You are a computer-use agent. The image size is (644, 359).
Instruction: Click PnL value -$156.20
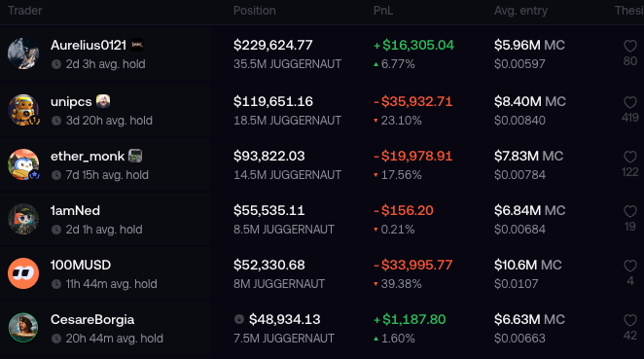click(404, 210)
